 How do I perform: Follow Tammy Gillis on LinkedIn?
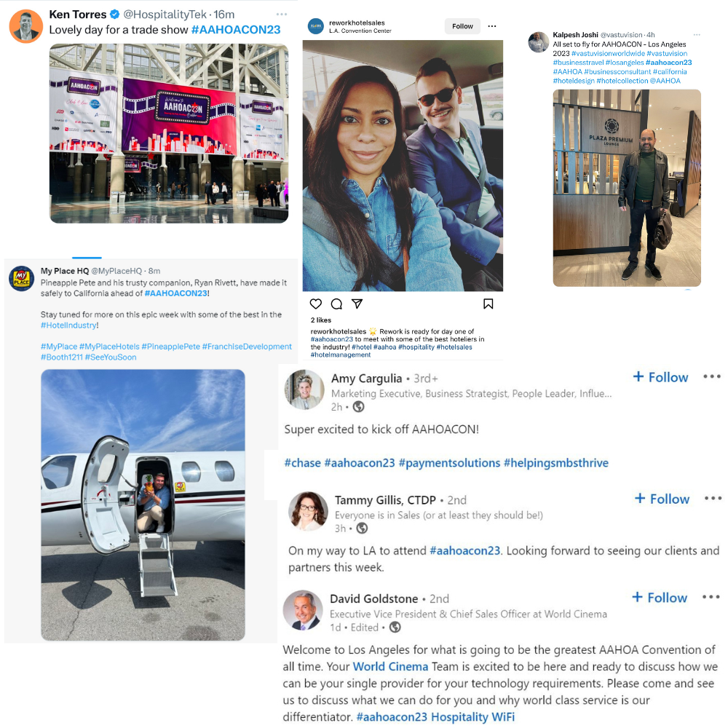(x=662, y=499)
